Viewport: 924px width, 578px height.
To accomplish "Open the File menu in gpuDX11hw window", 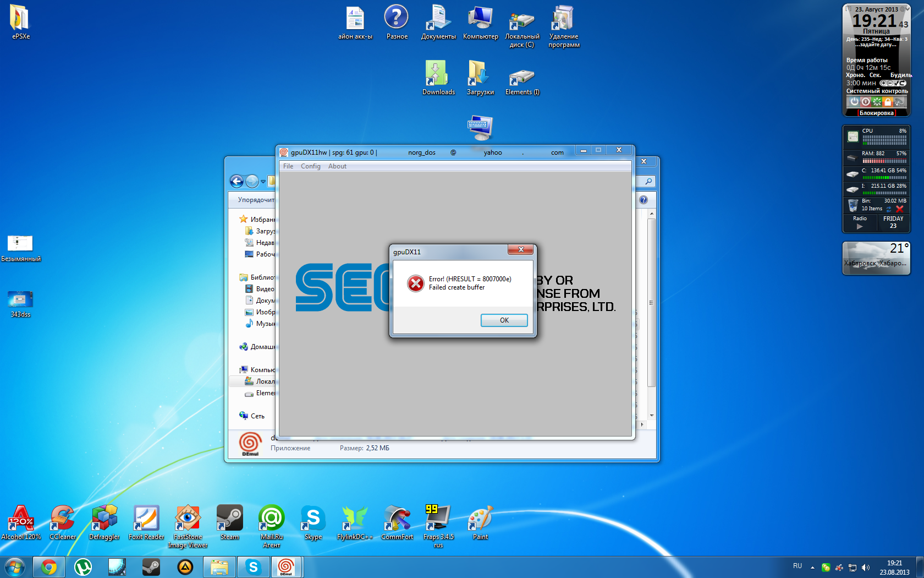I will click(288, 166).
